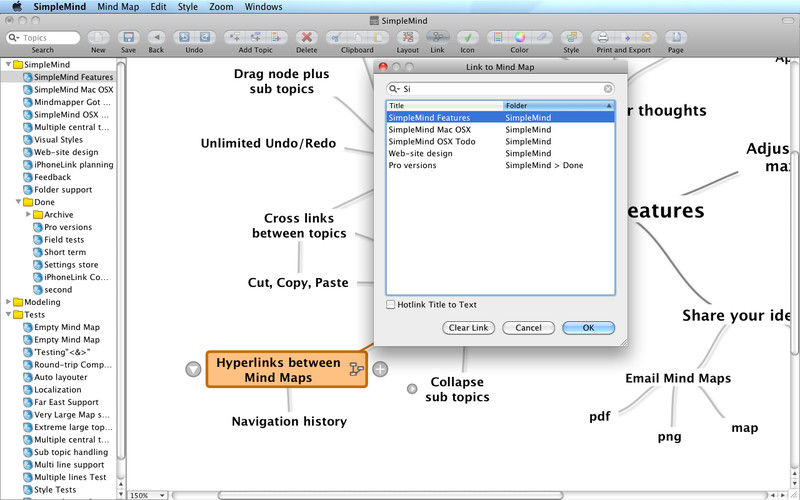Select the SimpleMind OSX Todo row in dialog
The height and width of the screenshot is (500, 800).
click(x=501, y=141)
